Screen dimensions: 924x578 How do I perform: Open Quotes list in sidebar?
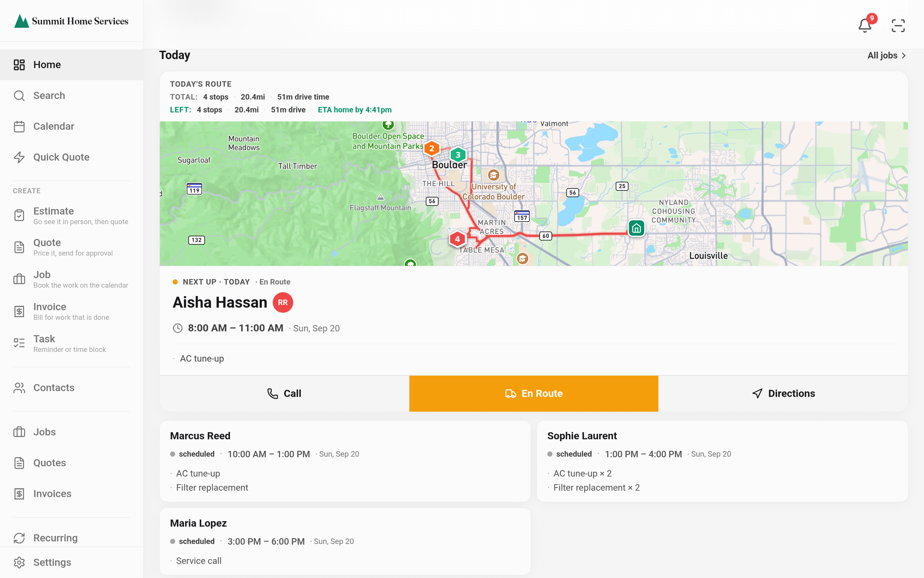[72, 462]
